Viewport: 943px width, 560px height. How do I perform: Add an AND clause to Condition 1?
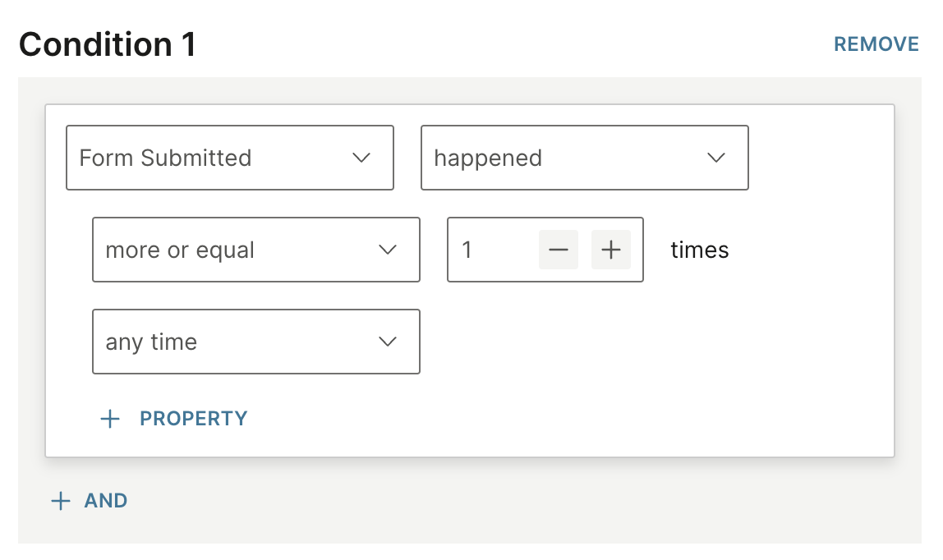(x=105, y=501)
